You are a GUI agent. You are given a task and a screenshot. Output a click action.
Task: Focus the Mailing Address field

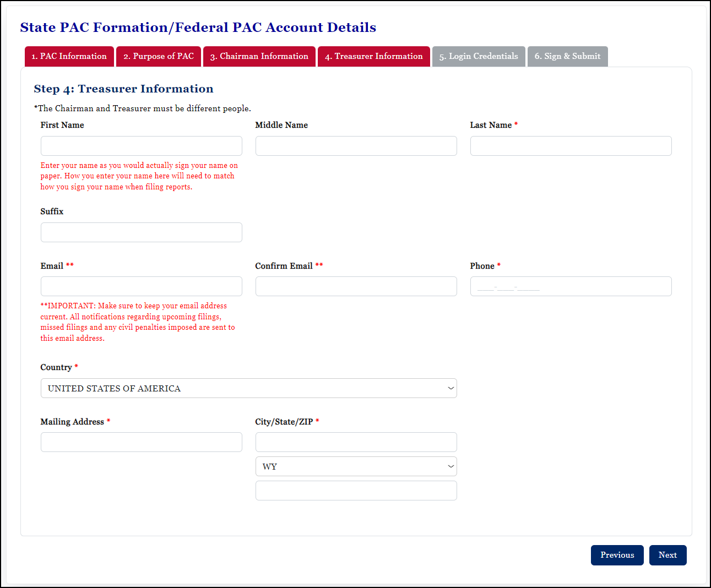click(141, 442)
